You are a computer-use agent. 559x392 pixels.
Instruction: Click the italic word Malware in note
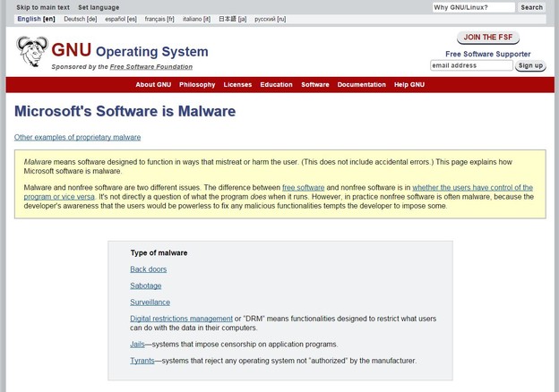pos(38,162)
